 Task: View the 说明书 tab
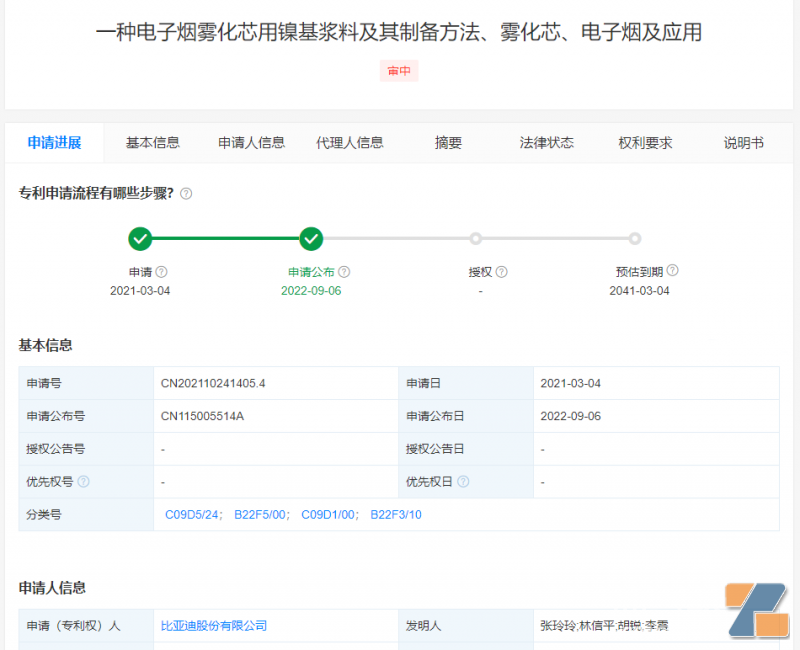743,142
